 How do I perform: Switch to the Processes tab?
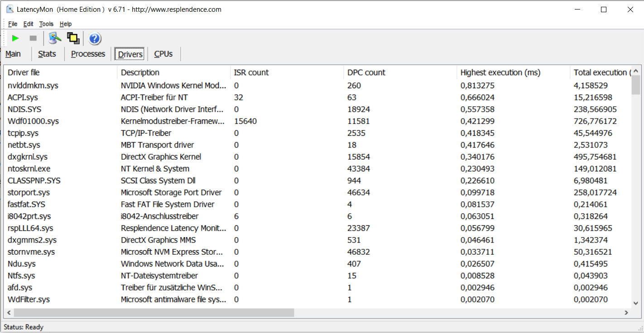coord(88,54)
